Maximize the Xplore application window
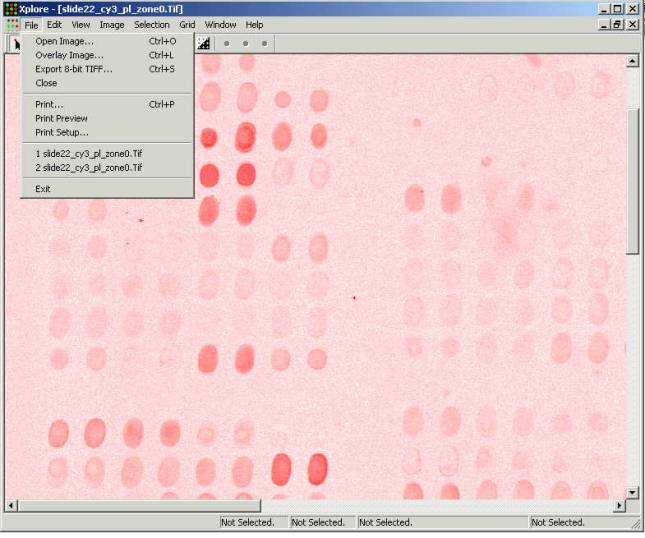Viewport: 645px width, 538px height. pyautogui.click(x=617, y=9)
